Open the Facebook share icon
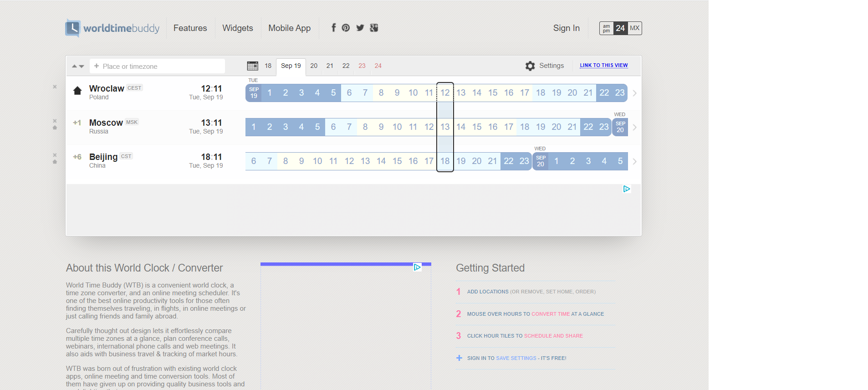This screenshot has height=390, width=868. click(333, 28)
